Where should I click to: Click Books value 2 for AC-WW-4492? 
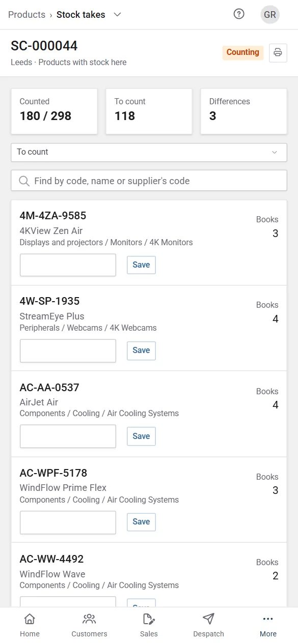[x=276, y=576]
